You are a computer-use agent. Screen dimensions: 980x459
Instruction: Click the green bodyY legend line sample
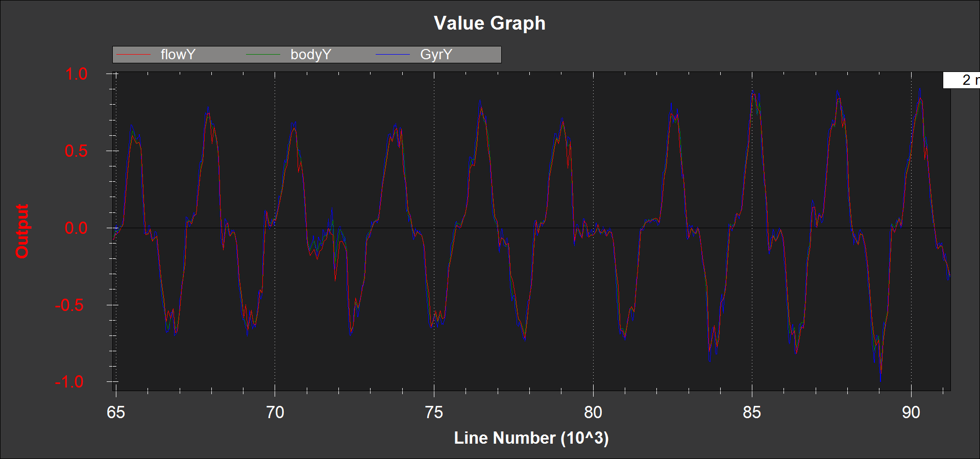pos(263,55)
